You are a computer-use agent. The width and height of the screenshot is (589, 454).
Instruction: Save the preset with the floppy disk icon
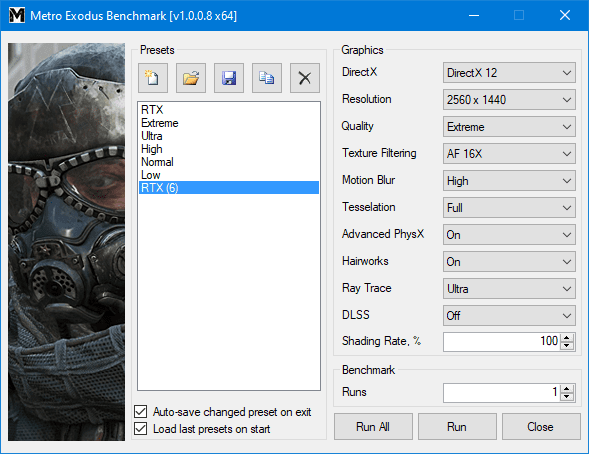click(x=229, y=78)
